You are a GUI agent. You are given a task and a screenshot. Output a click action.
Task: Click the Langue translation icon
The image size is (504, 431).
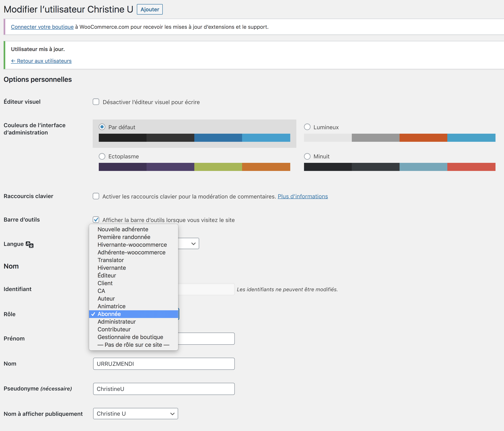[29, 244]
